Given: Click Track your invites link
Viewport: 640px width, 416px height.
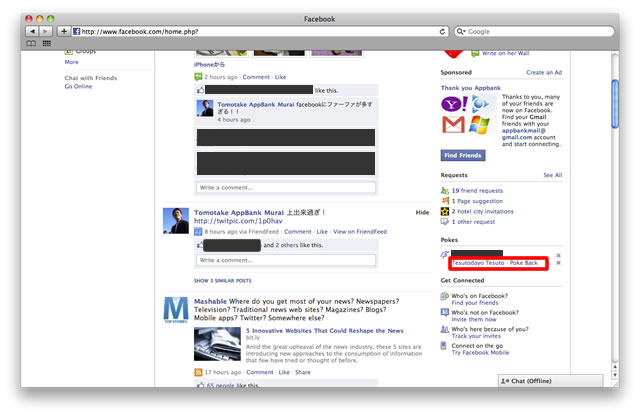Looking at the screenshot, I should tap(476, 336).
